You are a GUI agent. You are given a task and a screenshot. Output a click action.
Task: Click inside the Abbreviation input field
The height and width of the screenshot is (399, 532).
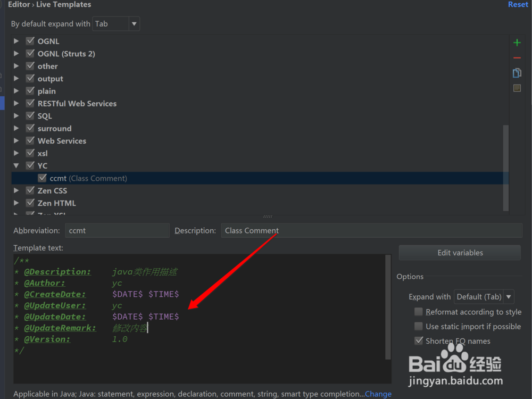pos(117,230)
